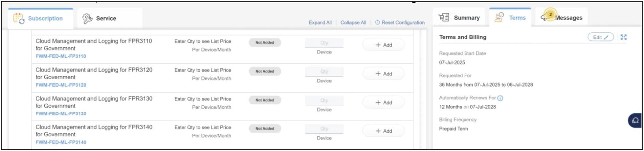
Task: Open Messages megaphone notification icon
Action: (x=548, y=16)
